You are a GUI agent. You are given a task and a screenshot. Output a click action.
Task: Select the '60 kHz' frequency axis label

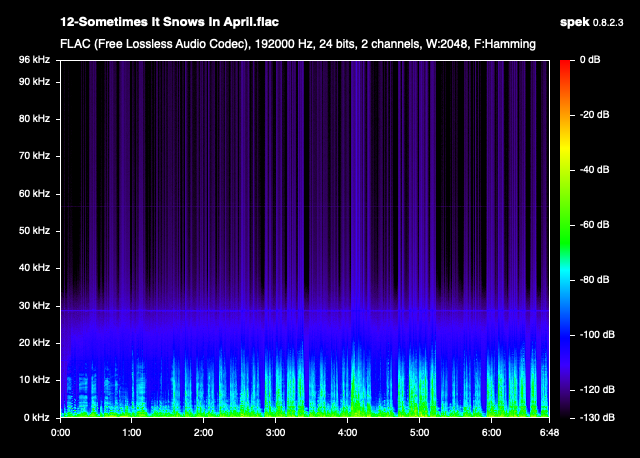34,193
